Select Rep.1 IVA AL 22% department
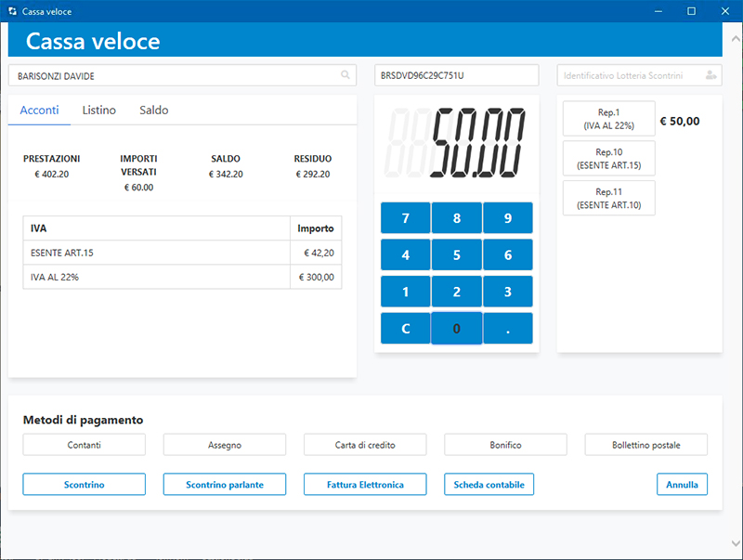This screenshot has width=743, height=560. coord(608,119)
